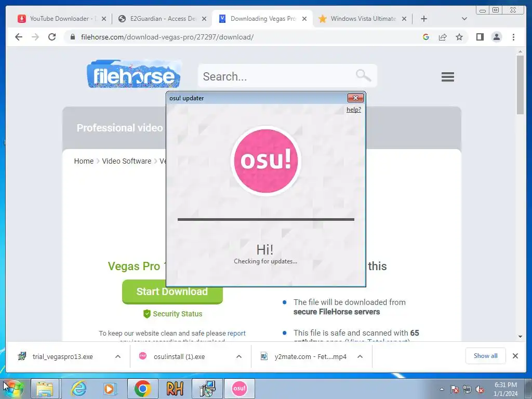Click the magnifier search icon

pyautogui.click(x=363, y=75)
